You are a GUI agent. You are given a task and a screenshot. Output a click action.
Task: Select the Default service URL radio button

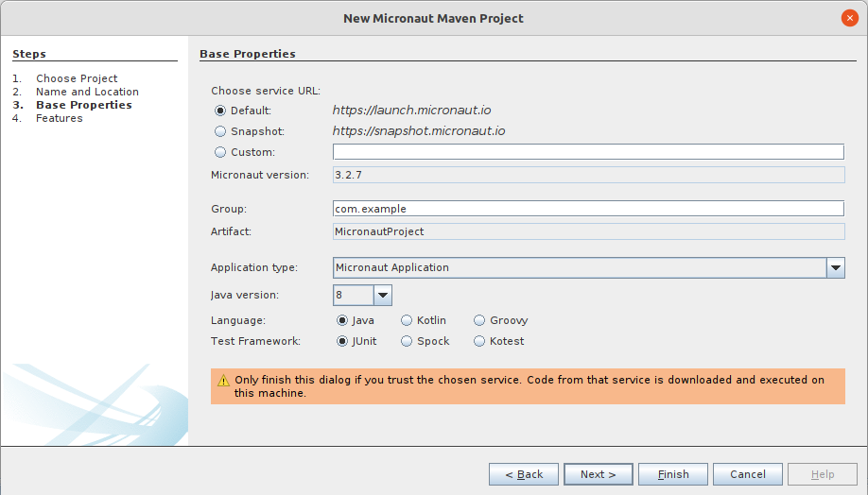tap(220, 111)
